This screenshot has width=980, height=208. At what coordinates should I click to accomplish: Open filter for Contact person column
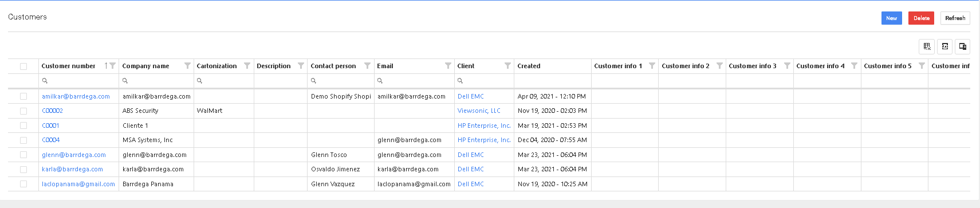coord(367,66)
